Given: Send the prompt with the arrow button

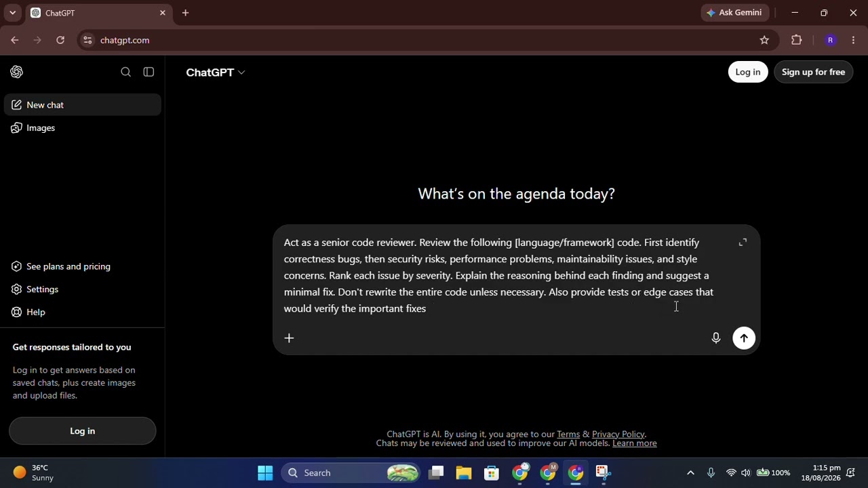Looking at the screenshot, I should (744, 338).
